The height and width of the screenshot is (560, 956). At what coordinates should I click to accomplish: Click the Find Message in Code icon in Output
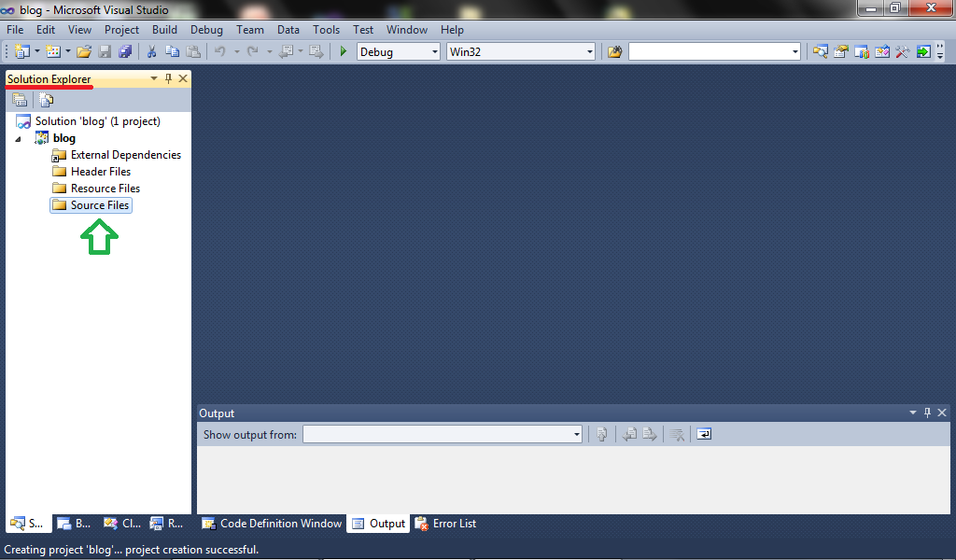(602, 435)
